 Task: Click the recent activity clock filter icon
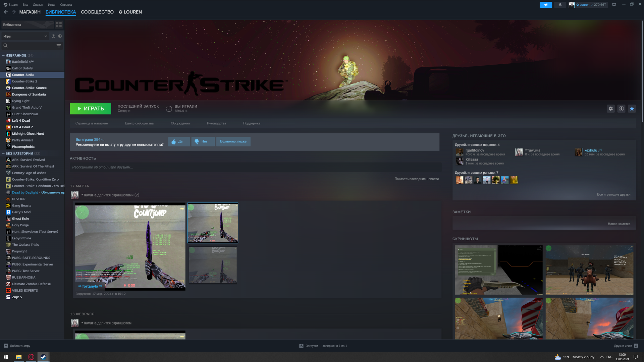click(53, 36)
